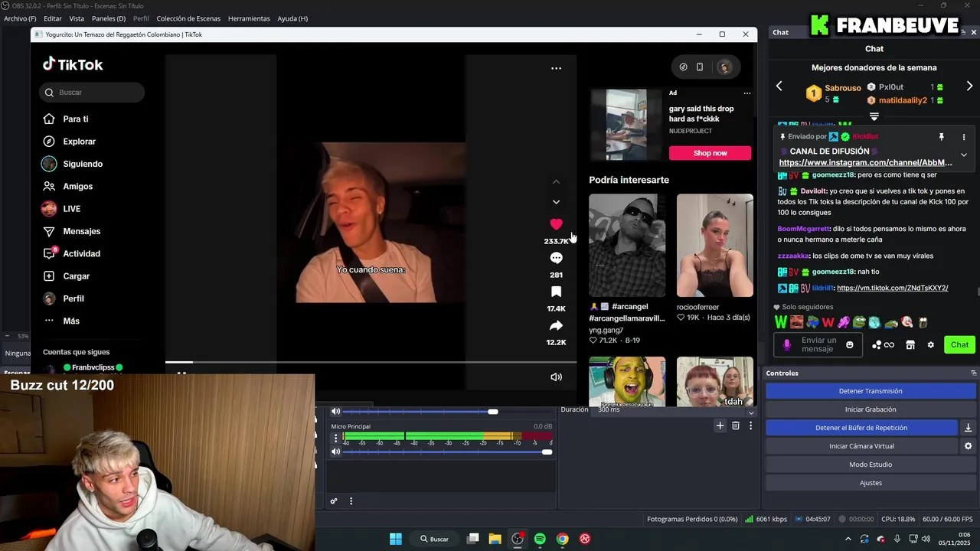980x551 pixels.
Task: Open Spotify from the Windows taskbar
Action: [540, 539]
